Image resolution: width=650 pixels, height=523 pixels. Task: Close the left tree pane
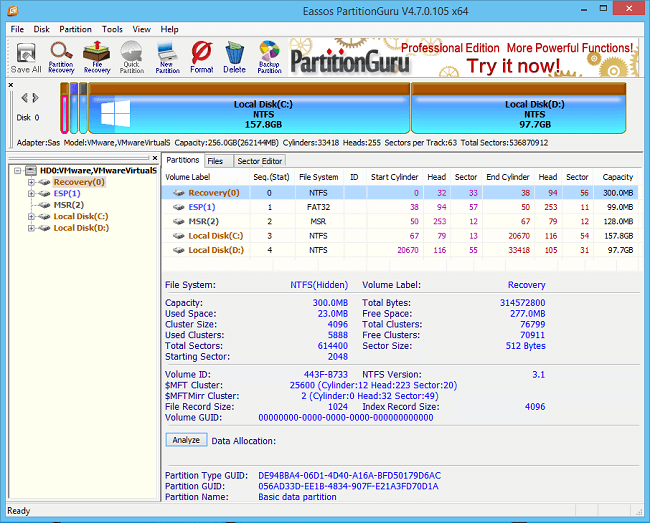pos(155,158)
